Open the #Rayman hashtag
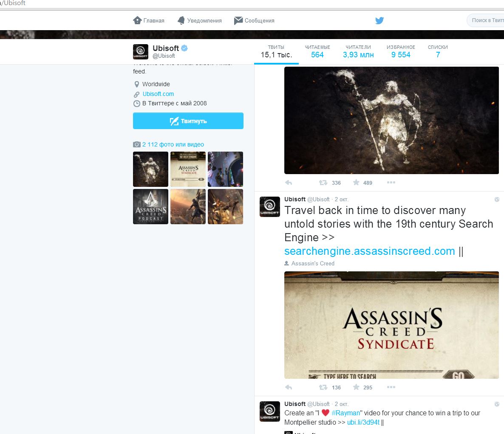Image resolution: width=504 pixels, height=434 pixels. [346, 413]
